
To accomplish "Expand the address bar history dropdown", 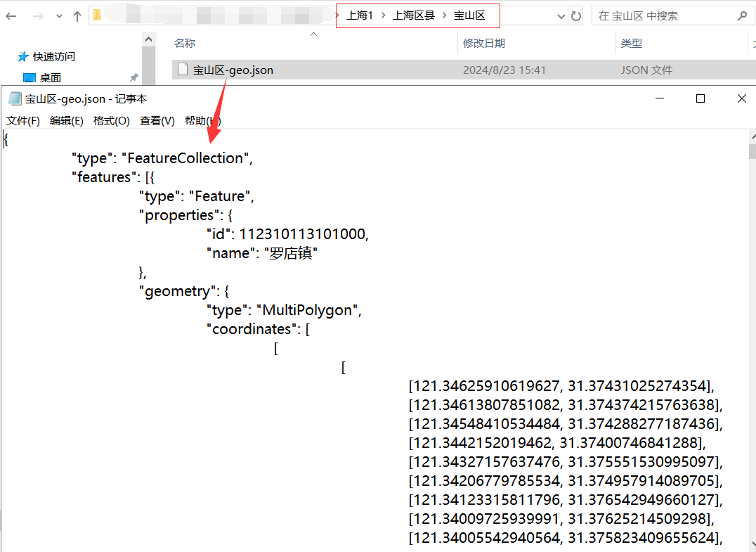I will tap(561, 16).
